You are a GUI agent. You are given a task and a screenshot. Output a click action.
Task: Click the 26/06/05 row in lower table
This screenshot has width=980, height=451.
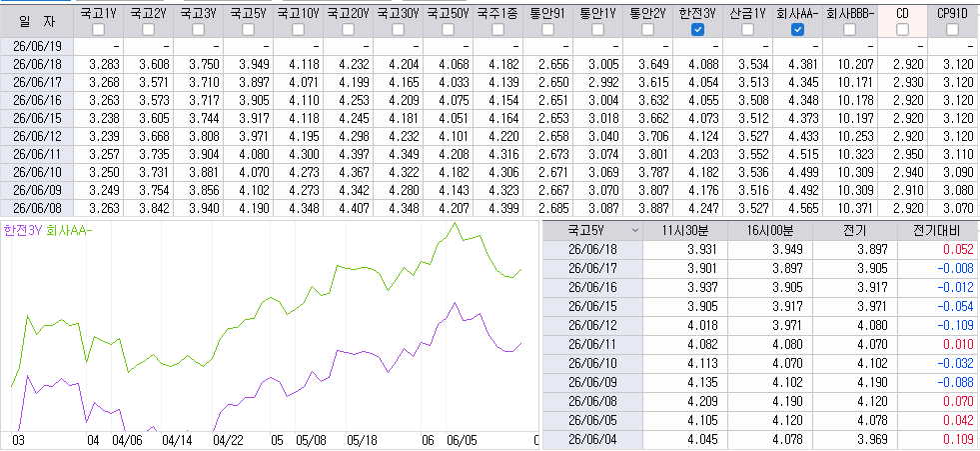(x=760, y=420)
